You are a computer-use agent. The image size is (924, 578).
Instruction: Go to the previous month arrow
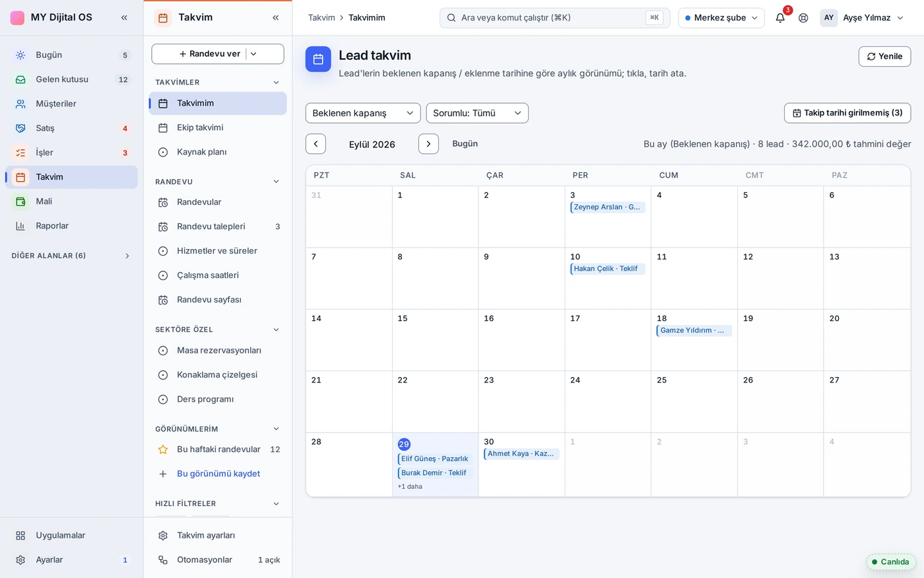315,144
